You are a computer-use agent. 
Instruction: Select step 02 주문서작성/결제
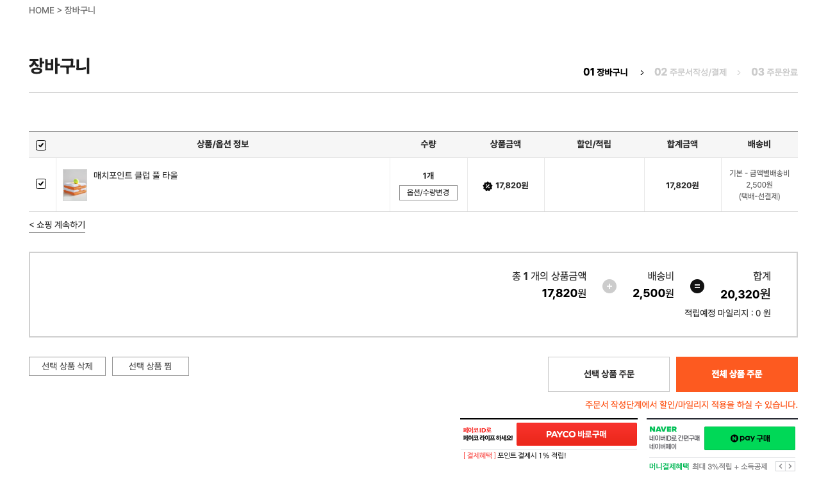tap(690, 72)
